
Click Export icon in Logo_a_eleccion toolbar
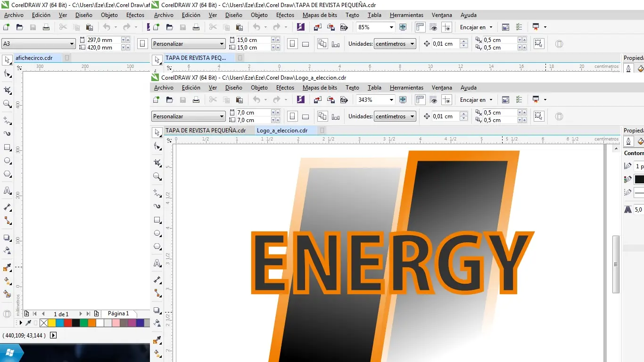click(331, 100)
